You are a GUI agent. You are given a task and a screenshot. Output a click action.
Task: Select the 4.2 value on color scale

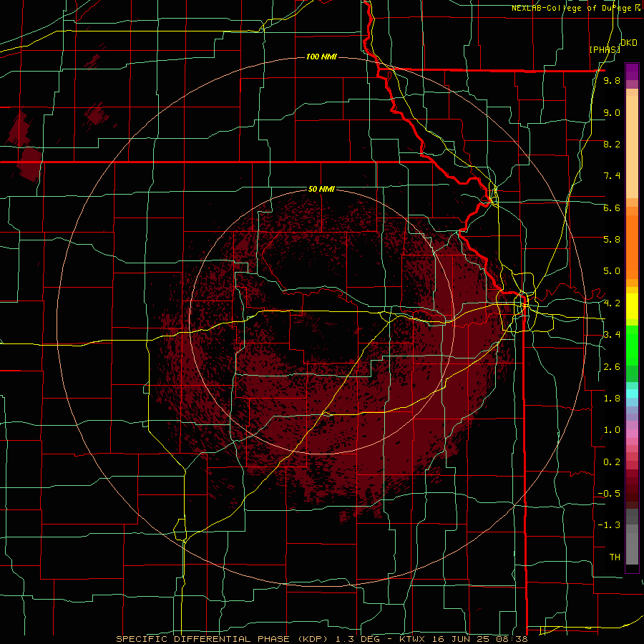612,303
